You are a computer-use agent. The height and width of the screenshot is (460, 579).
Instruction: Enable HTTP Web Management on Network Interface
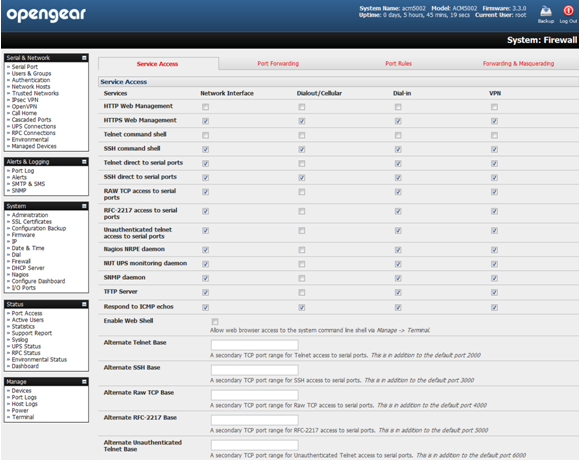click(205, 107)
